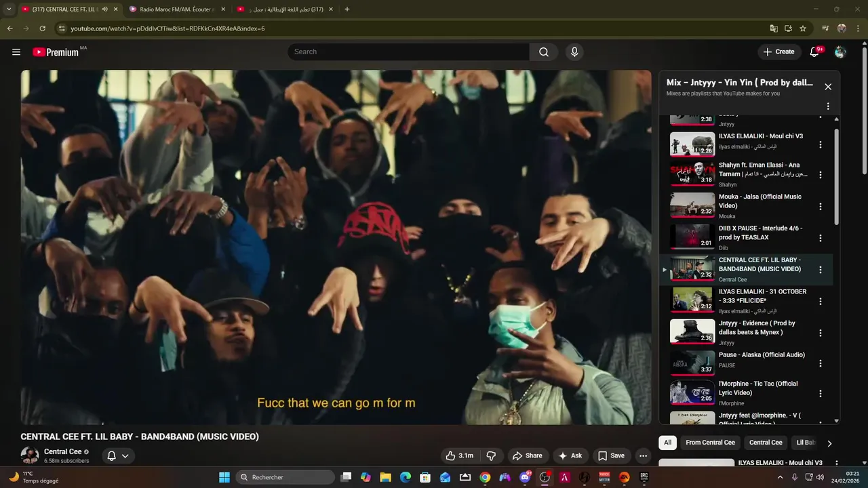
Task: Bookmark this page with star icon
Action: point(803,28)
